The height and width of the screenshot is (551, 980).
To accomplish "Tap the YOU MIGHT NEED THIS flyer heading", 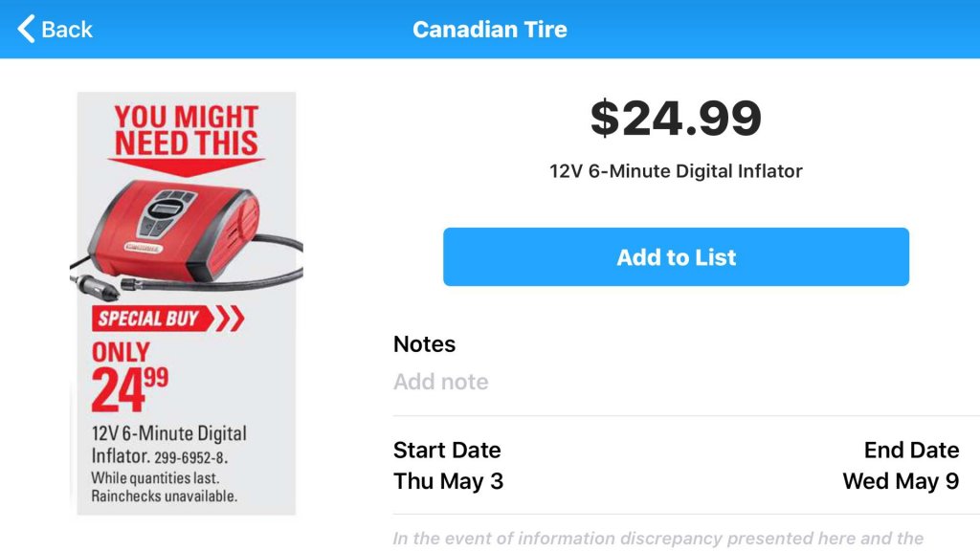I will pos(187,130).
